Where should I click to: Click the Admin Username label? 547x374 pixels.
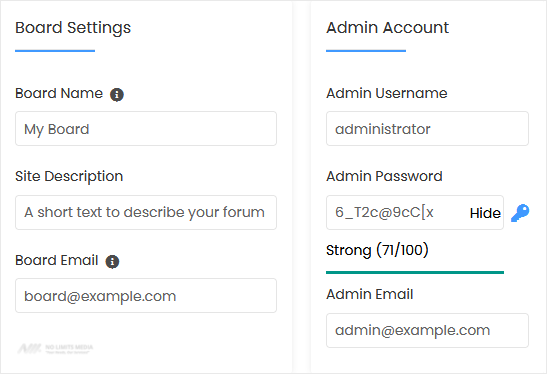point(387,93)
